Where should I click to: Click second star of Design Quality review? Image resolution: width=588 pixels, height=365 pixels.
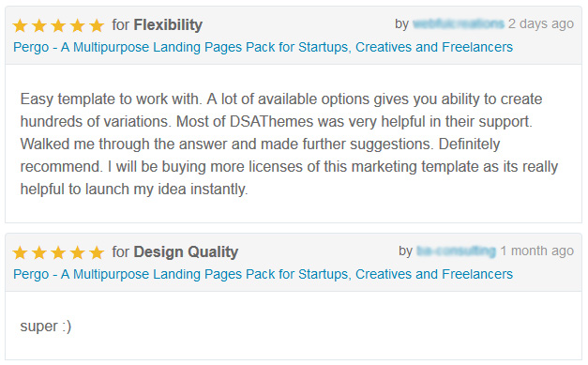(39, 252)
